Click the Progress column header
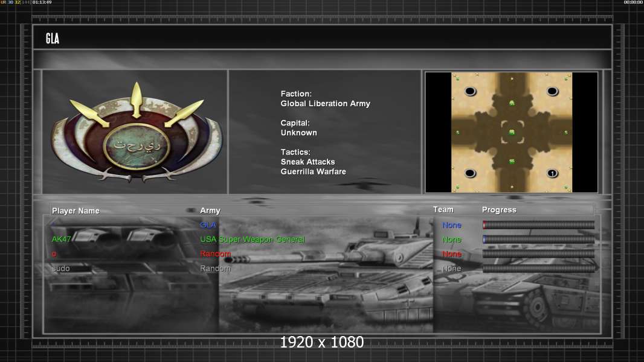Viewport: 644px width, 362px height. (x=499, y=210)
